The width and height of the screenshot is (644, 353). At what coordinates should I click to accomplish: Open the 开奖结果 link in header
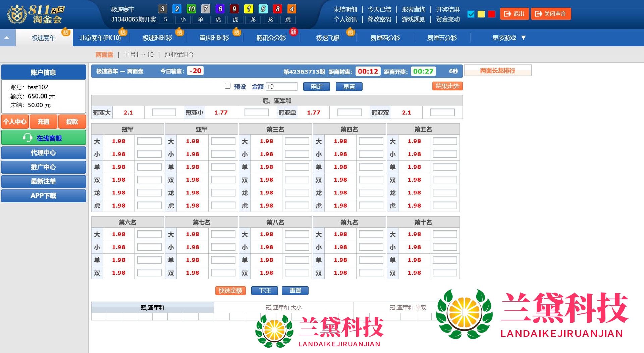click(x=447, y=9)
